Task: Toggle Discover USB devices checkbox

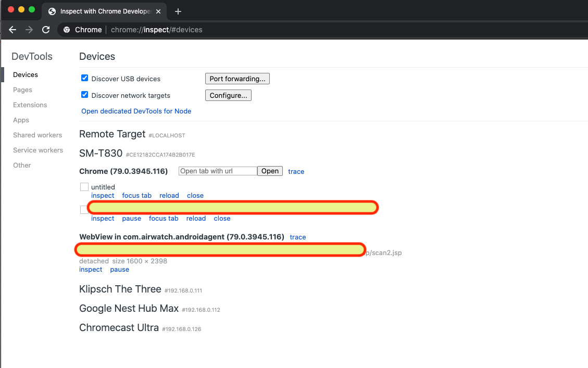Action: coord(85,78)
